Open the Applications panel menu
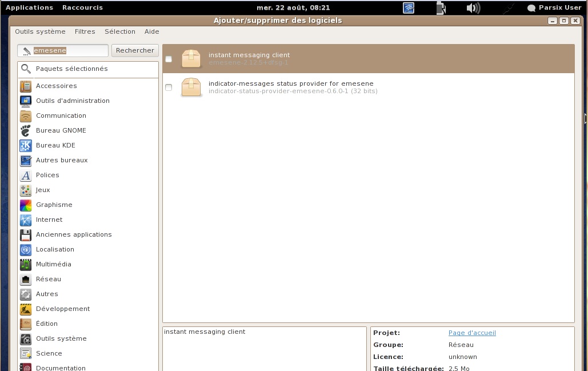Image resolution: width=588 pixels, height=371 pixels. pyautogui.click(x=29, y=7)
